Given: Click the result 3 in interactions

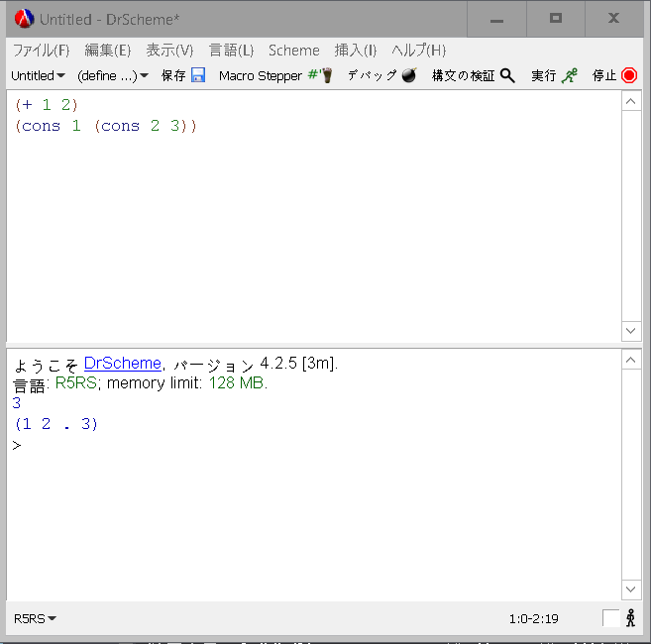Looking at the screenshot, I should 17,403.
